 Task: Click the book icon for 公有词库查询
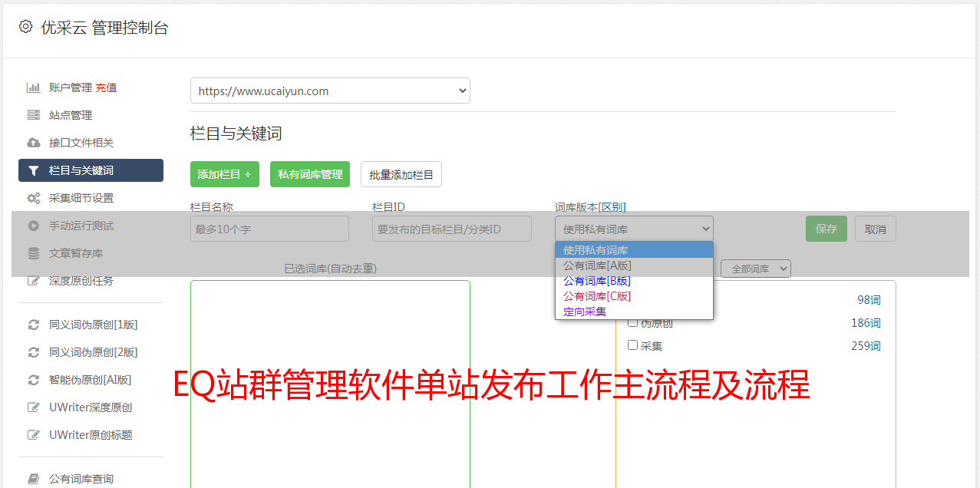[x=34, y=479]
